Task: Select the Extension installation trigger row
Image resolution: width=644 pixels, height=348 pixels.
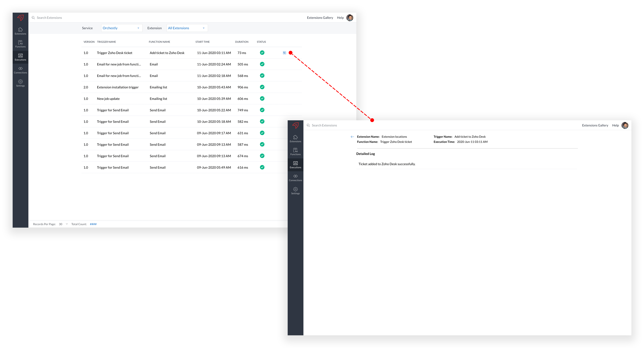Action: coord(118,87)
